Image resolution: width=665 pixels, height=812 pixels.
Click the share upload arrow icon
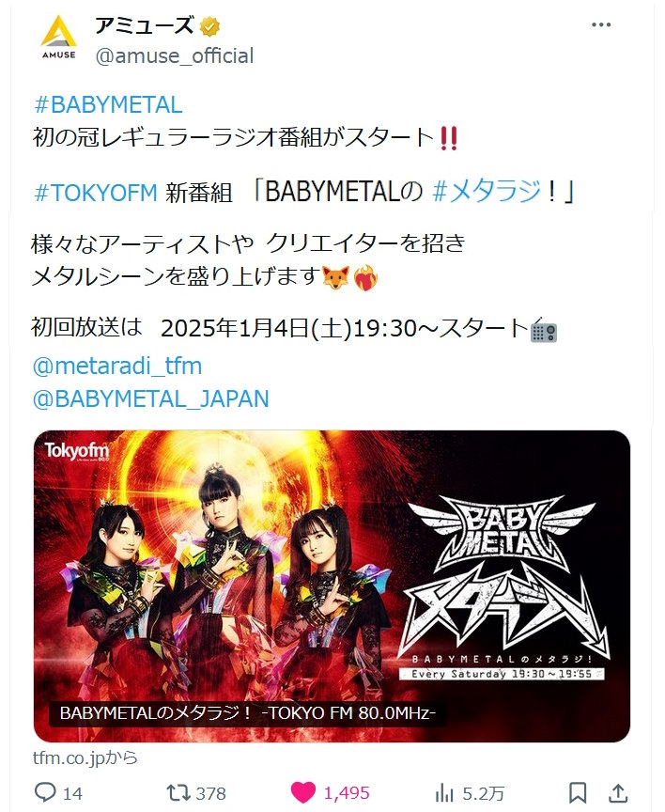[618, 792]
